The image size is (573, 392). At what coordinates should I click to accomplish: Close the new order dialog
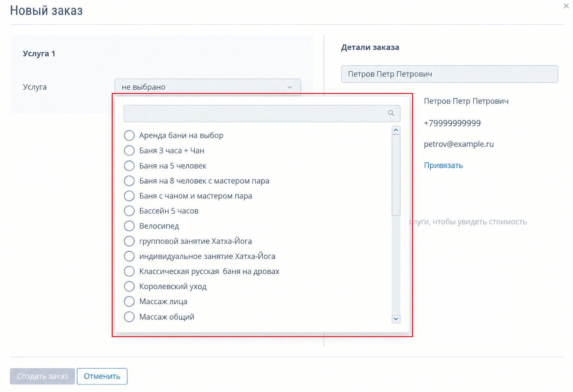click(566, 6)
